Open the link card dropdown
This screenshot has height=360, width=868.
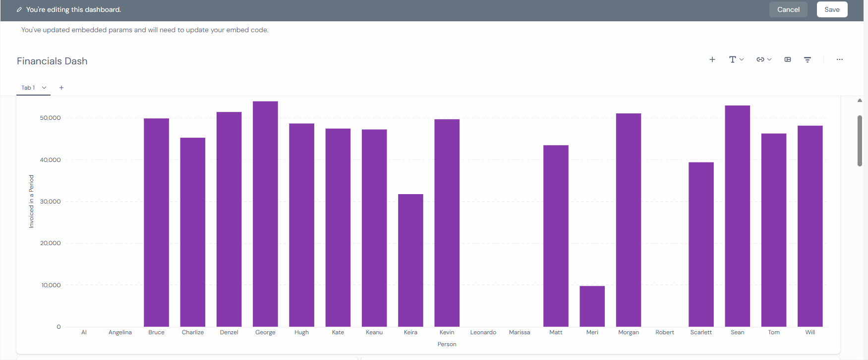pos(763,59)
